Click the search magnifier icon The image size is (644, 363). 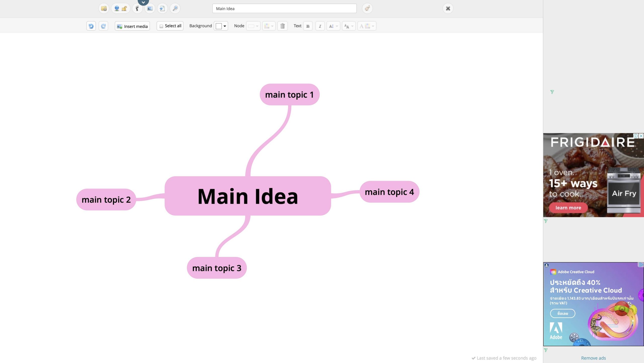175,9
